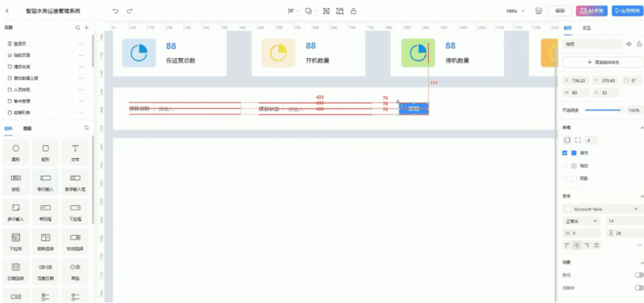The image size is (644, 303).
Task: Click the undo arrow in top toolbar
Action: coord(115,11)
